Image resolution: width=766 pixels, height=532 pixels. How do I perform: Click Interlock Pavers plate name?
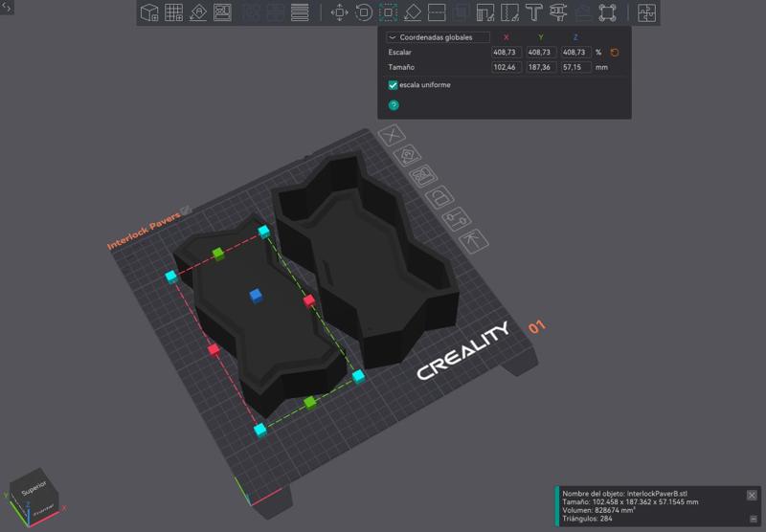click(x=143, y=231)
